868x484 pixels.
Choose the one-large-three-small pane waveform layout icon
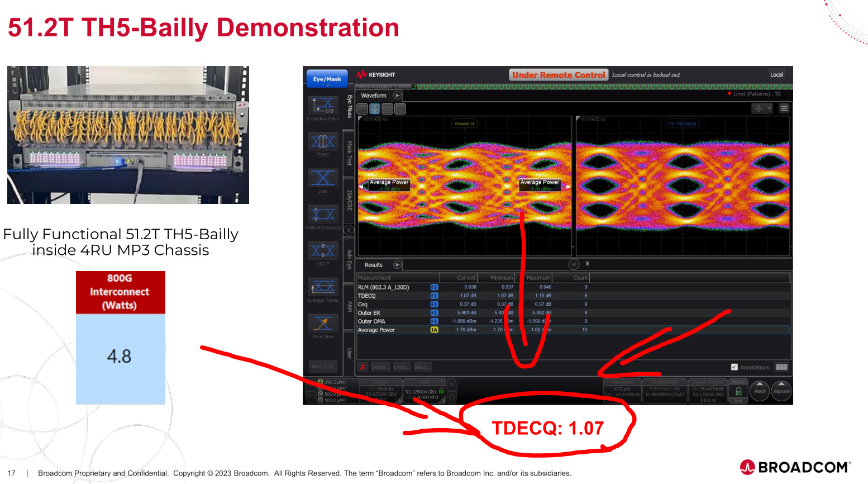point(400,109)
